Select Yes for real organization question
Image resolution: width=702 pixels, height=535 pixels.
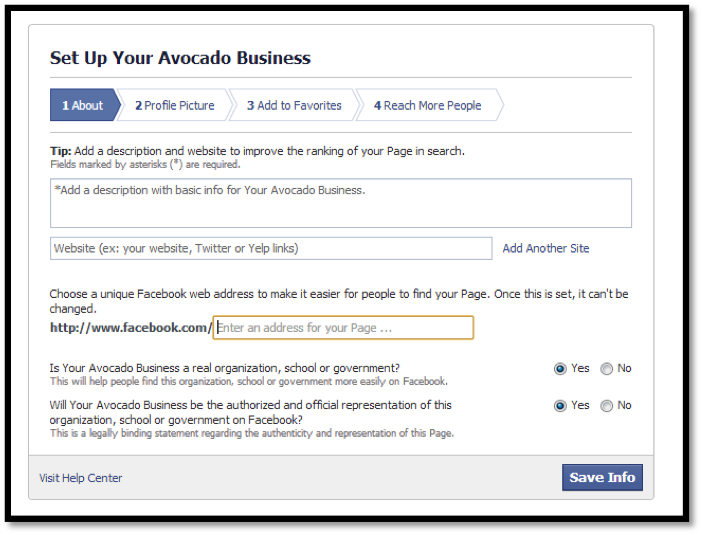coord(560,369)
